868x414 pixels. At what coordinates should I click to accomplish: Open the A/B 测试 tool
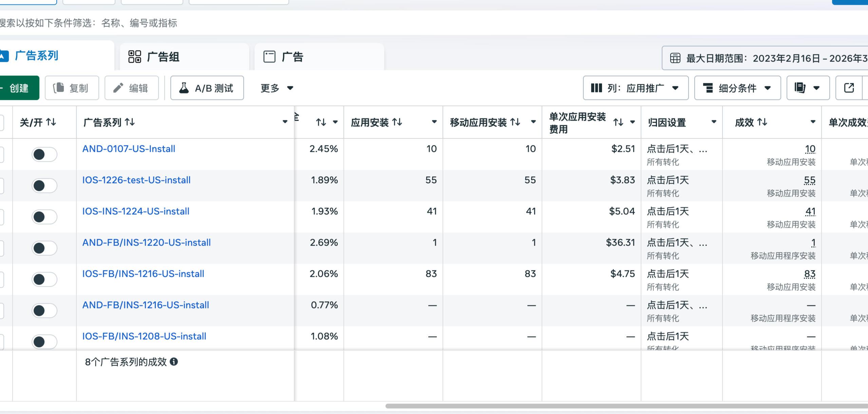coord(207,88)
